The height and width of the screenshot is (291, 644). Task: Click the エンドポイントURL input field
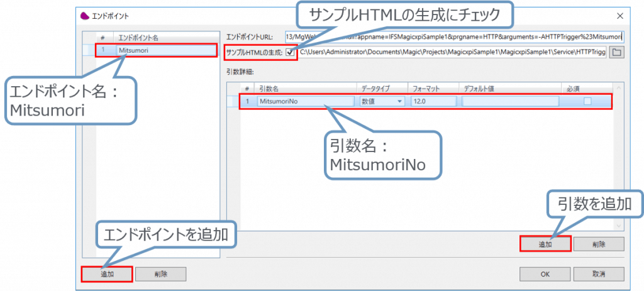tap(453, 36)
